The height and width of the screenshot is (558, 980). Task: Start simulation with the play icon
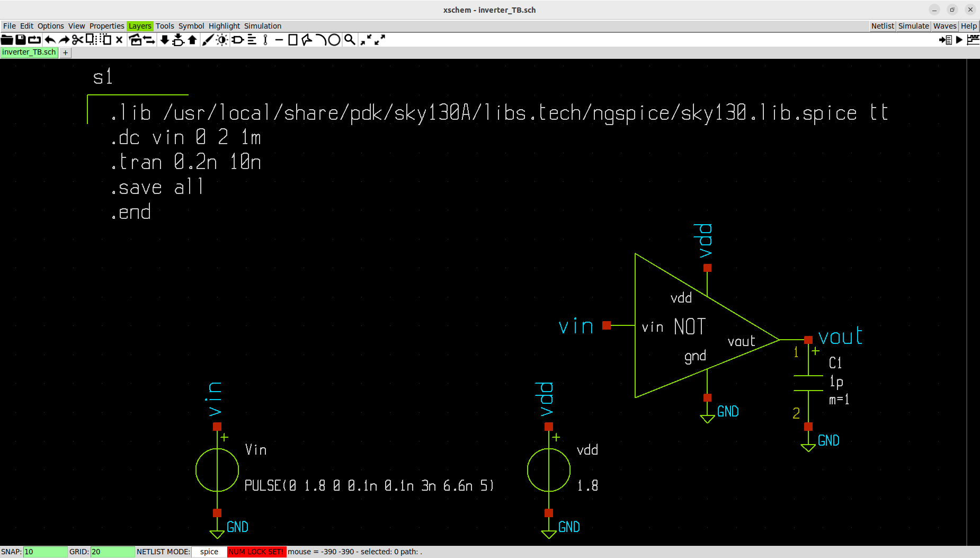(x=959, y=39)
